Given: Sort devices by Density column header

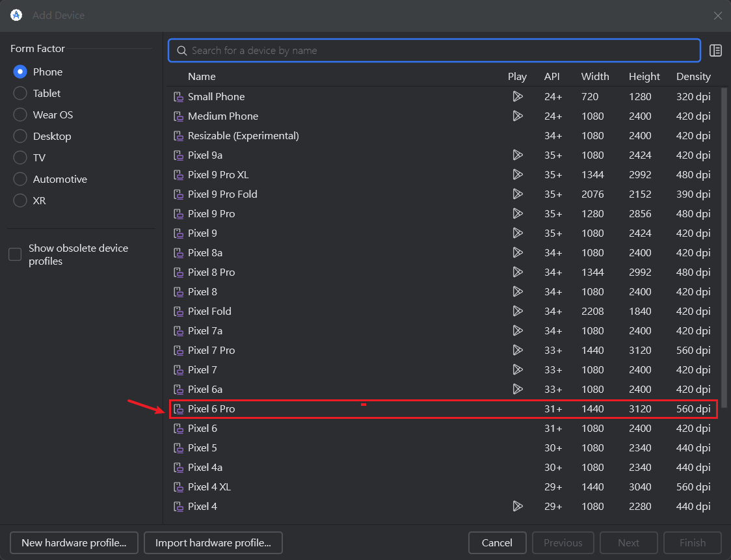Looking at the screenshot, I should click(x=693, y=77).
